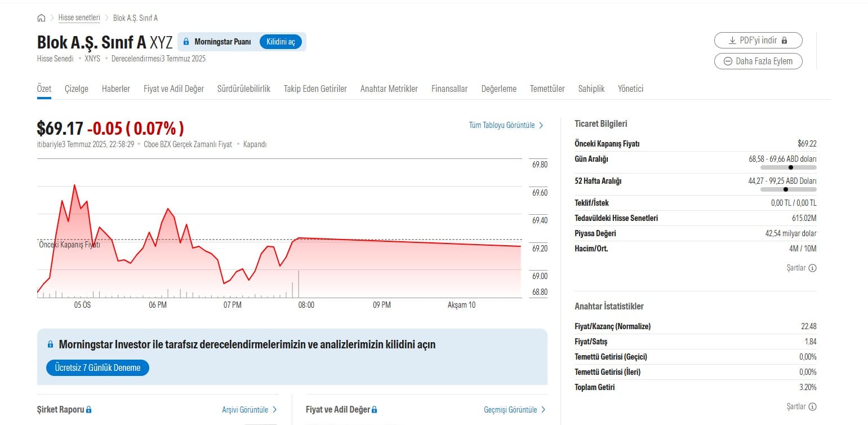Open the Temettüler tab
Image resolution: width=868 pixels, height=425 pixels.
click(547, 88)
